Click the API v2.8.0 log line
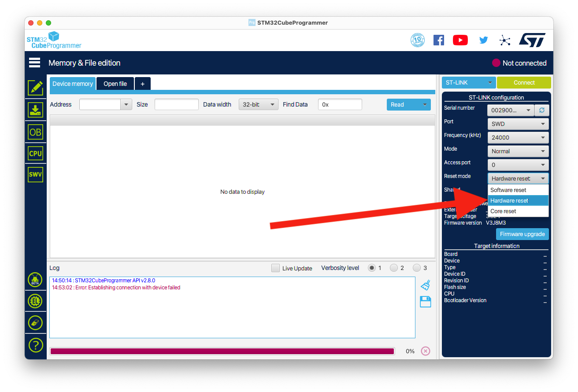The height and width of the screenshot is (392, 578). 104,280
